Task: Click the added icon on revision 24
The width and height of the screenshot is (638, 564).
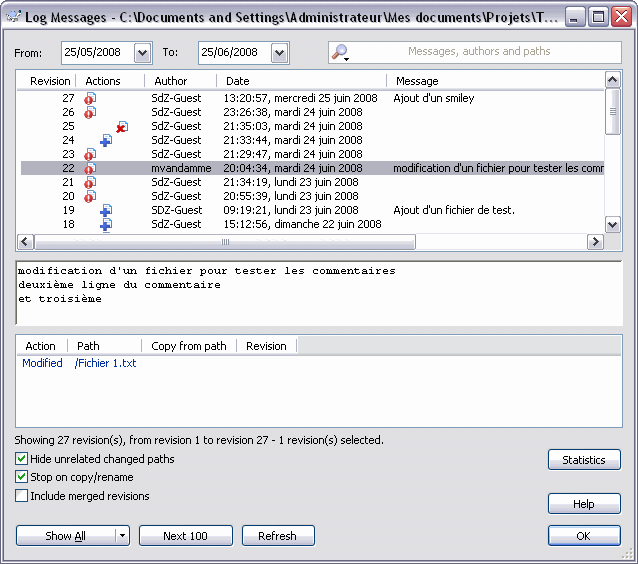Action: tap(105, 141)
